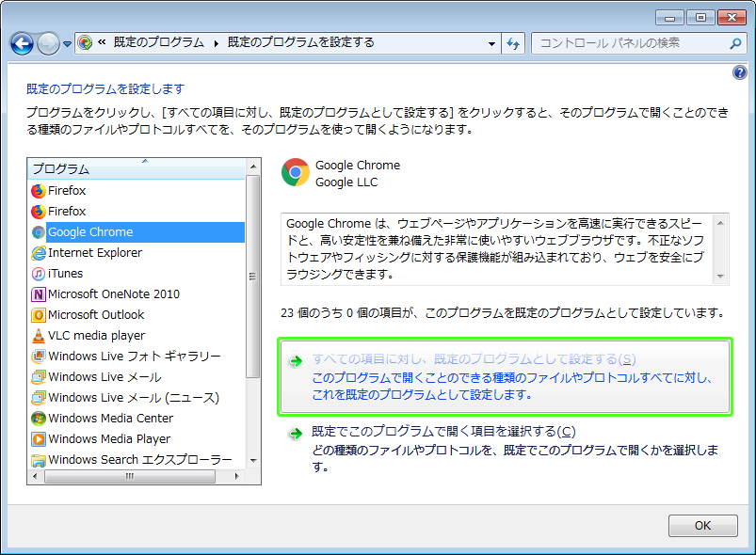Click 既定のプログラムを設定する breadcrumb

click(x=300, y=42)
